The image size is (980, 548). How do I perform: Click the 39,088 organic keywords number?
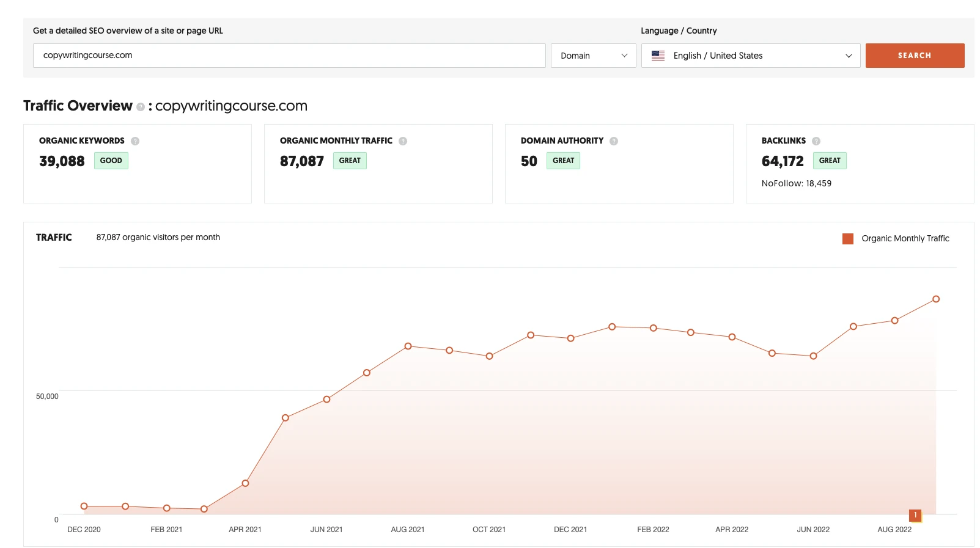coord(62,161)
